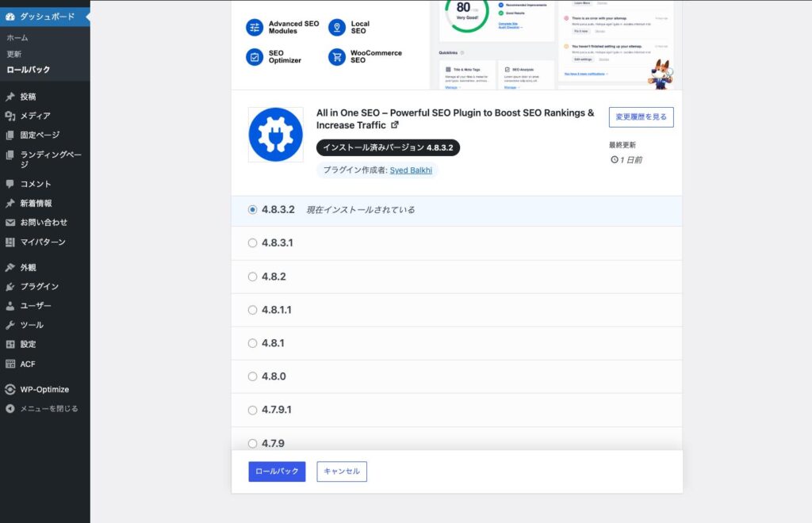Open the 設定 menu label
Viewport: 812px width, 523px height.
(x=28, y=344)
